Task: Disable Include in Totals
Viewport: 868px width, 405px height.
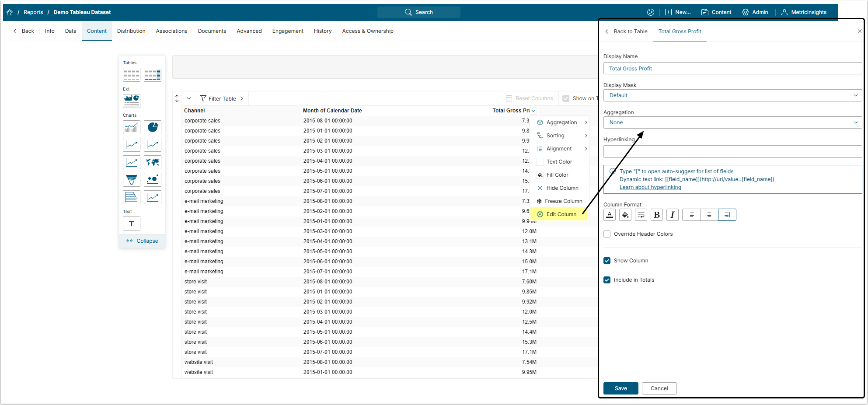Action: point(607,280)
